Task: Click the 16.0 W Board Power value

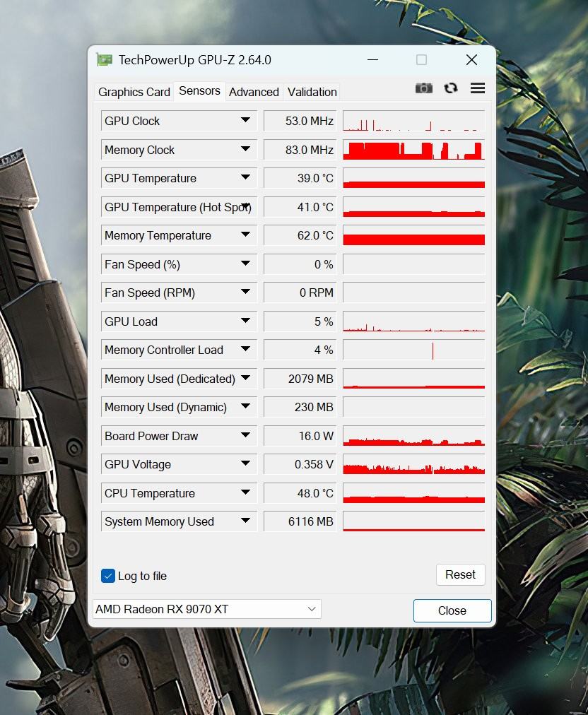Action: point(300,436)
